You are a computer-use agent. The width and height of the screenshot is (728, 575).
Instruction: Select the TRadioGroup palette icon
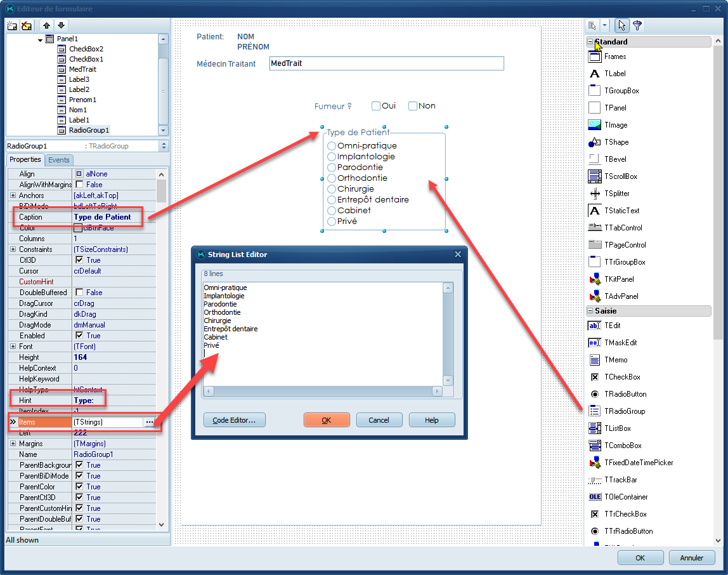point(594,411)
